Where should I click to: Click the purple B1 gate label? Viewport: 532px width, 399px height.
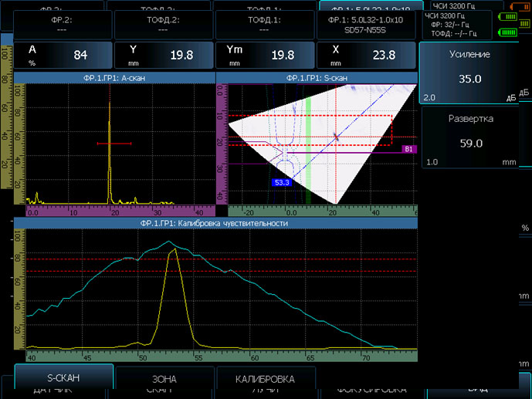coord(409,149)
